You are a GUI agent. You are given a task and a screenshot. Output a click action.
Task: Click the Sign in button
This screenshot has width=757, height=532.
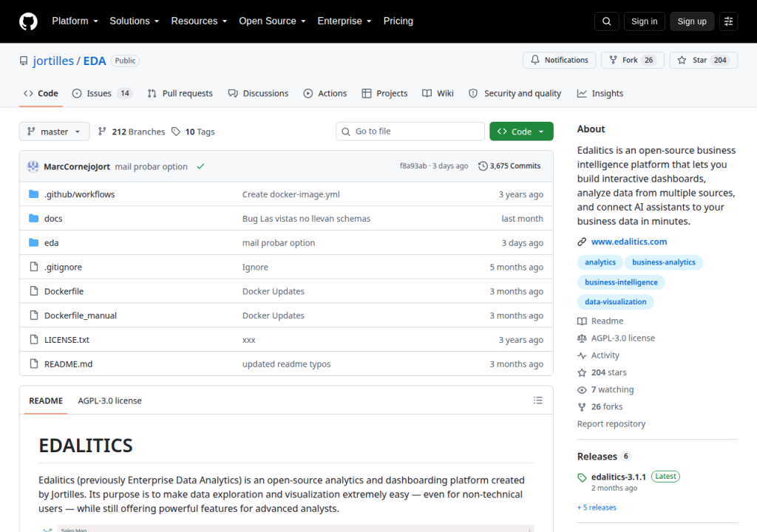644,21
